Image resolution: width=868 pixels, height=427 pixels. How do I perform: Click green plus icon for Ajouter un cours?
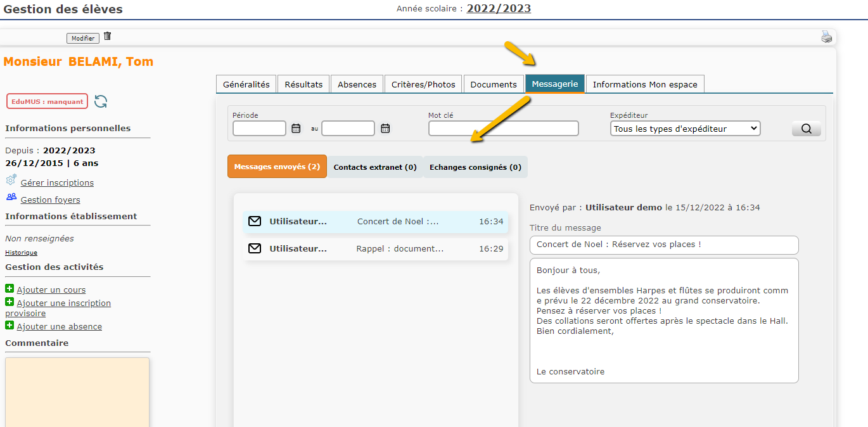[x=10, y=289]
